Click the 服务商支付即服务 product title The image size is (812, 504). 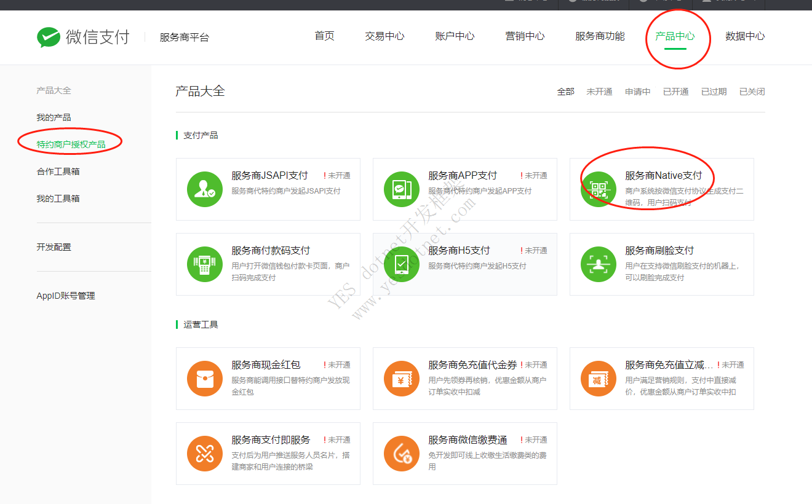click(x=271, y=440)
